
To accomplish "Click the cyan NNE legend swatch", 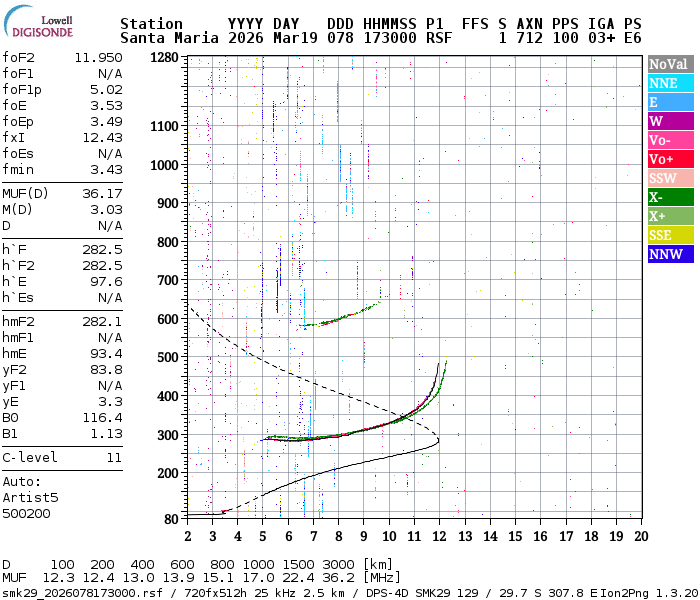I will click(669, 83).
